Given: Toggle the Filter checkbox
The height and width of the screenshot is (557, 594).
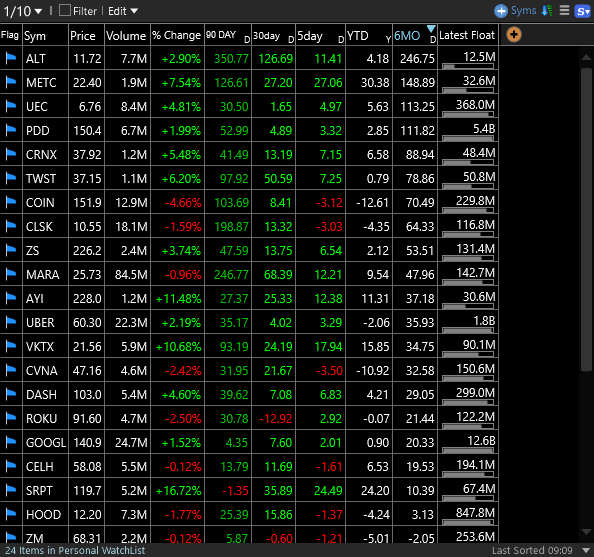Looking at the screenshot, I should tap(65, 10).
